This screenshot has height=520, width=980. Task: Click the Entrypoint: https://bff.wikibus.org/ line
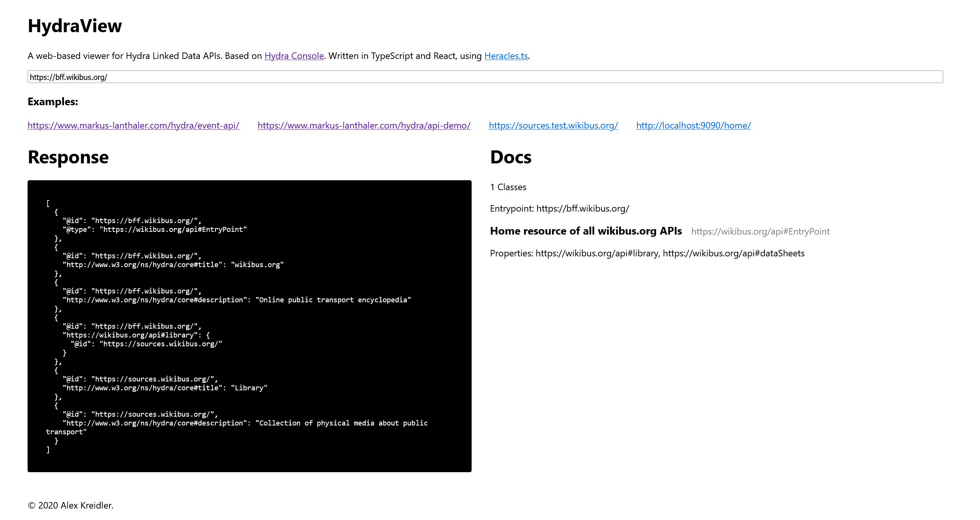click(559, 209)
